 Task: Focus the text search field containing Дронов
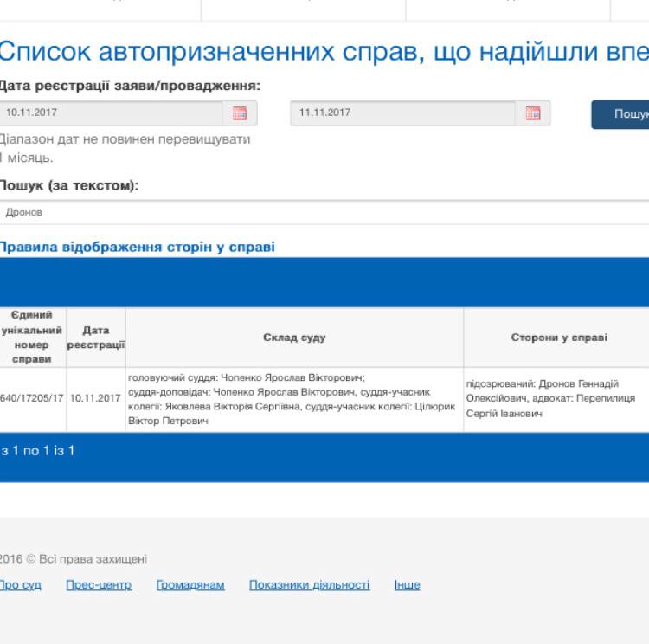pos(324,212)
